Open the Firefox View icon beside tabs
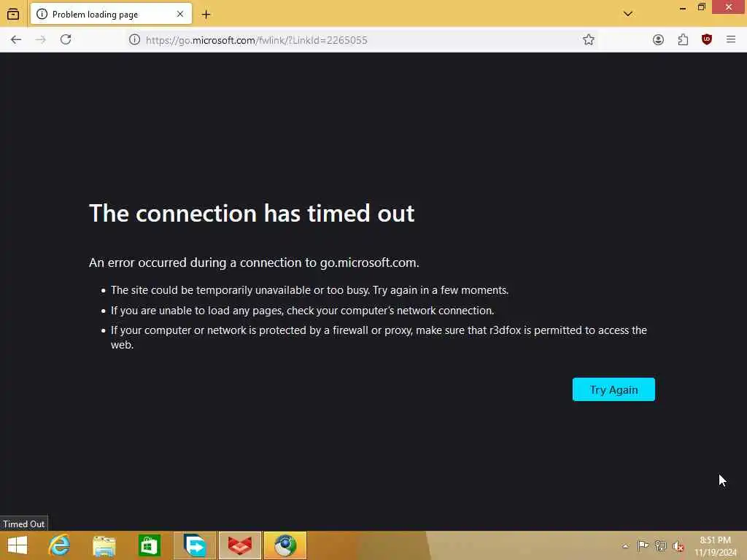747x560 pixels. [x=13, y=15]
